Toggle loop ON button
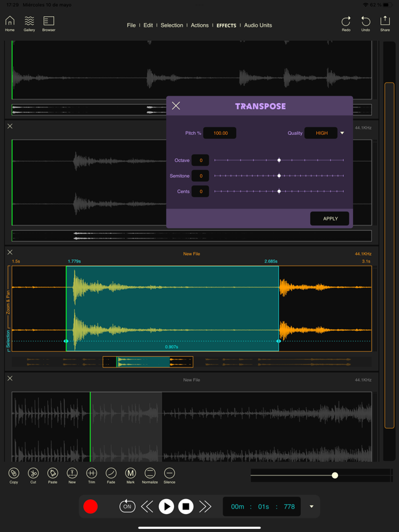The width and height of the screenshot is (399, 532). [127, 507]
